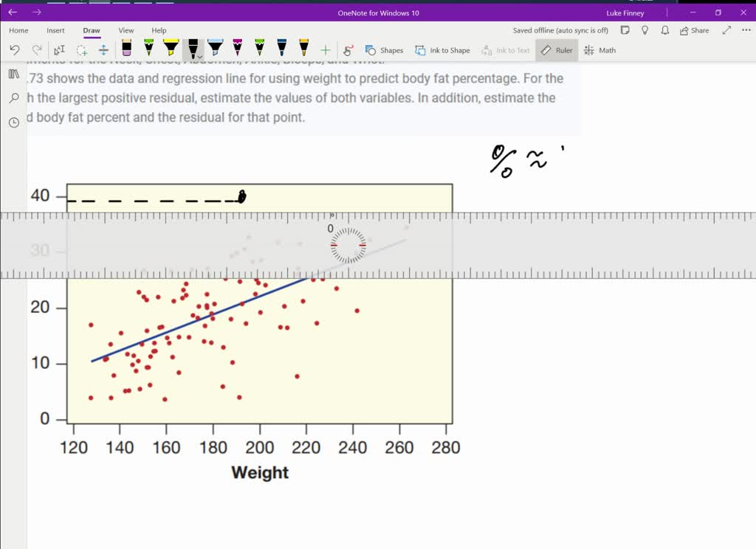Switch to the Home tab
756x549 pixels.
pos(18,30)
